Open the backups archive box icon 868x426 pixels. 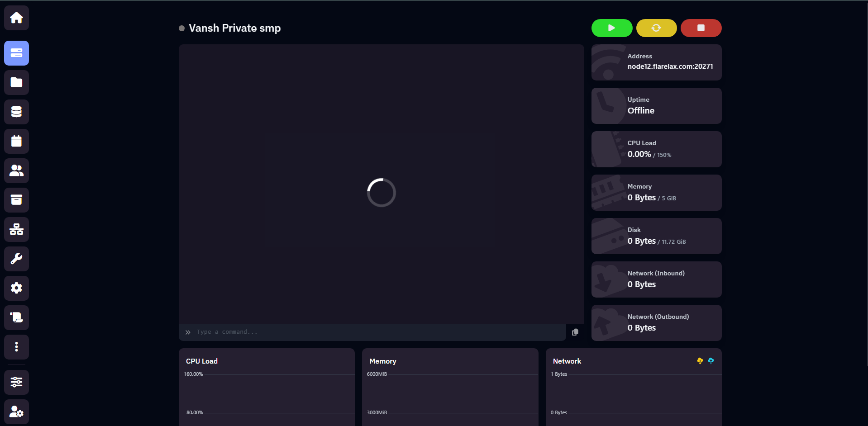(16, 200)
